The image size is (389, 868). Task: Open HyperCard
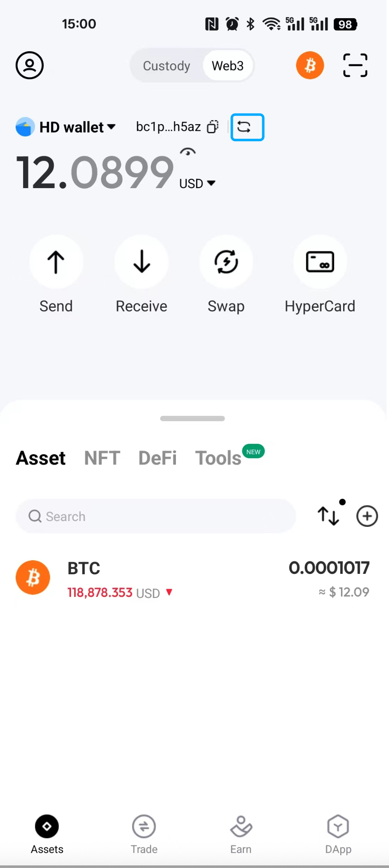point(320,262)
